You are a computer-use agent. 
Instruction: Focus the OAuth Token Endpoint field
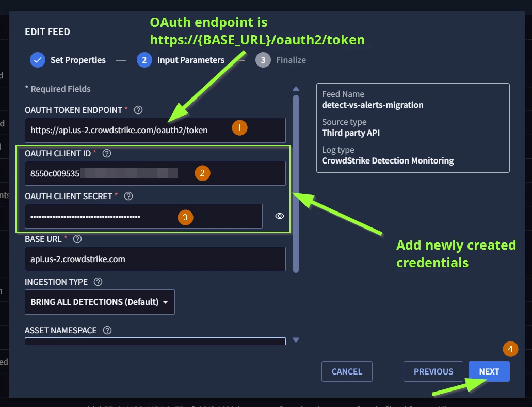155,130
